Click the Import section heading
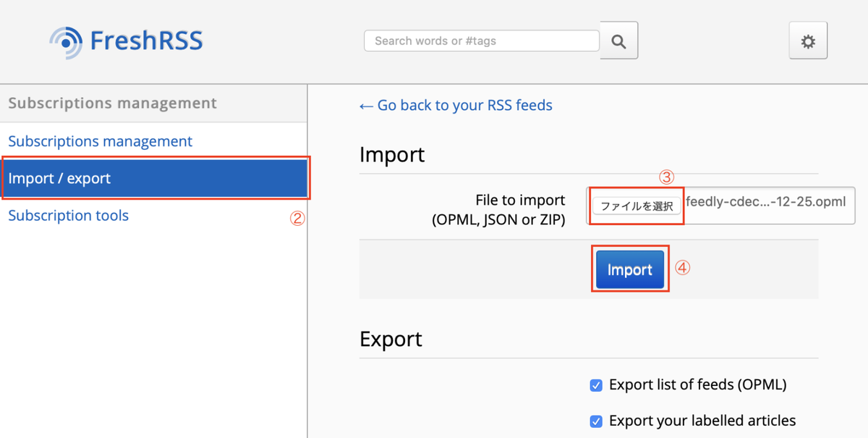 pos(391,154)
